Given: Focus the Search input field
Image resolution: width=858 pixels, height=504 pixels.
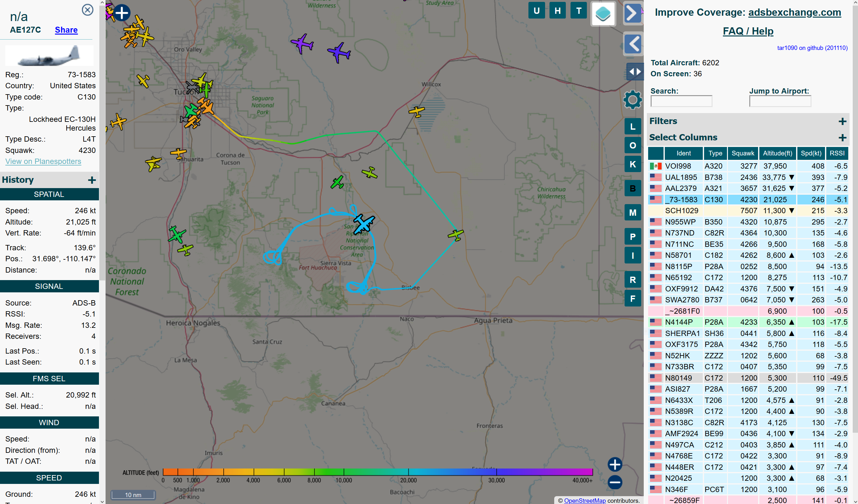Looking at the screenshot, I should [681, 101].
